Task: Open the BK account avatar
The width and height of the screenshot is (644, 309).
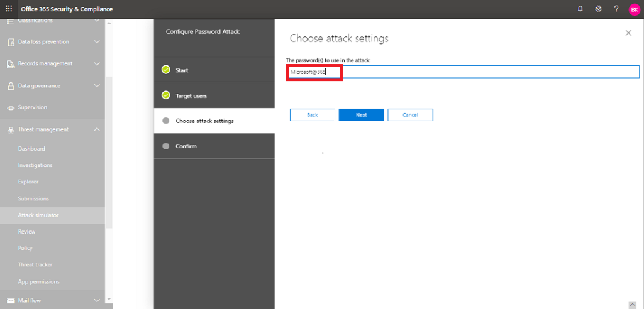Action: click(634, 9)
